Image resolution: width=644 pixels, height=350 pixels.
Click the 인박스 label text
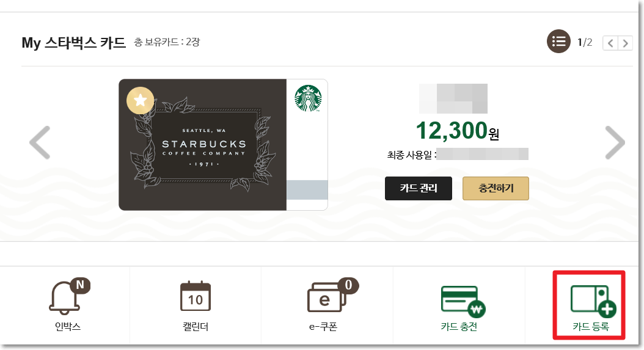pyautogui.click(x=68, y=327)
